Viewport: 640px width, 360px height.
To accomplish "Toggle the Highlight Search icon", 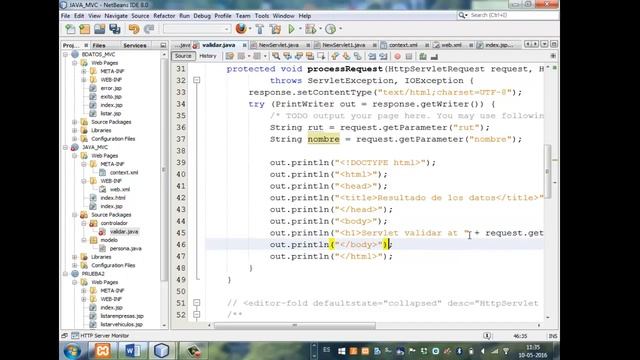I will pos(310,56).
